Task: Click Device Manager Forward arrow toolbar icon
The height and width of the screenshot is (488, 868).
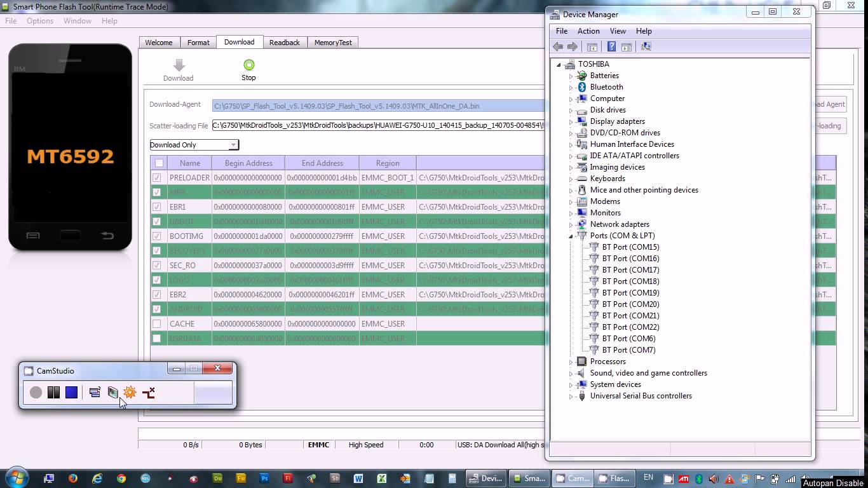Action: [573, 46]
